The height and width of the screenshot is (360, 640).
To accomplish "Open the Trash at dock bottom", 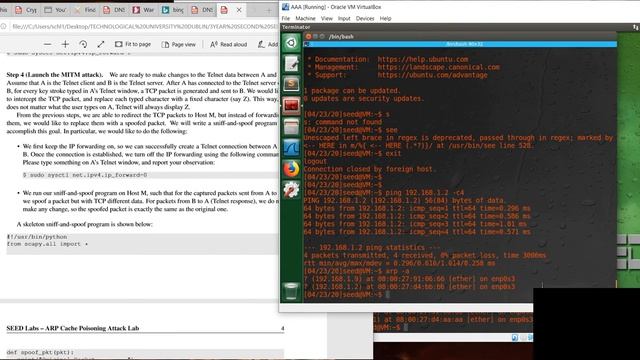I will [x=291, y=291].
